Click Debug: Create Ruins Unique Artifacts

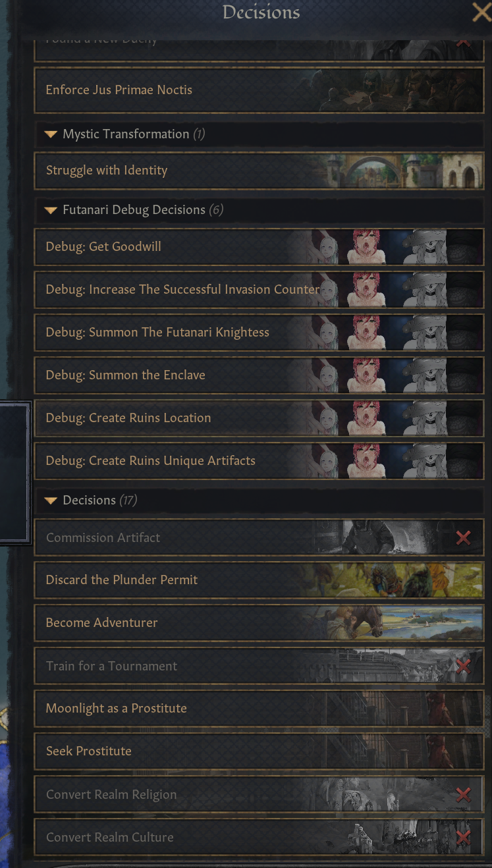[259, 461]
